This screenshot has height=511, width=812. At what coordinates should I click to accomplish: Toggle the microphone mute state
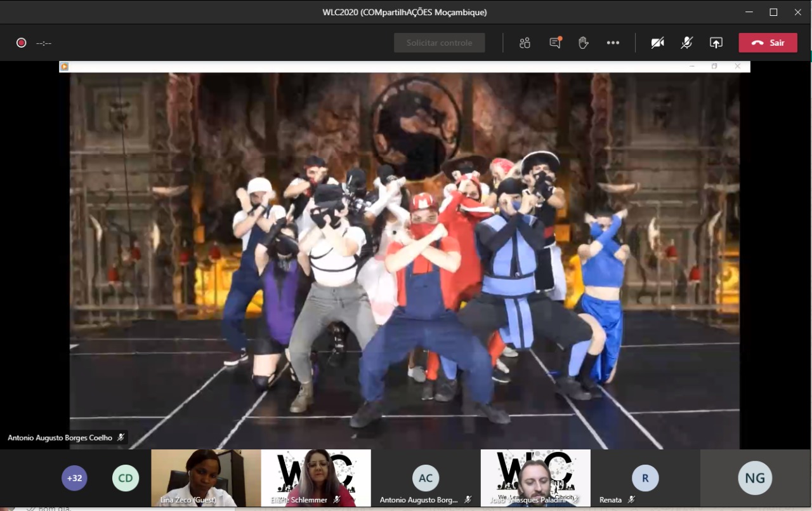click(x=687, y=43)
